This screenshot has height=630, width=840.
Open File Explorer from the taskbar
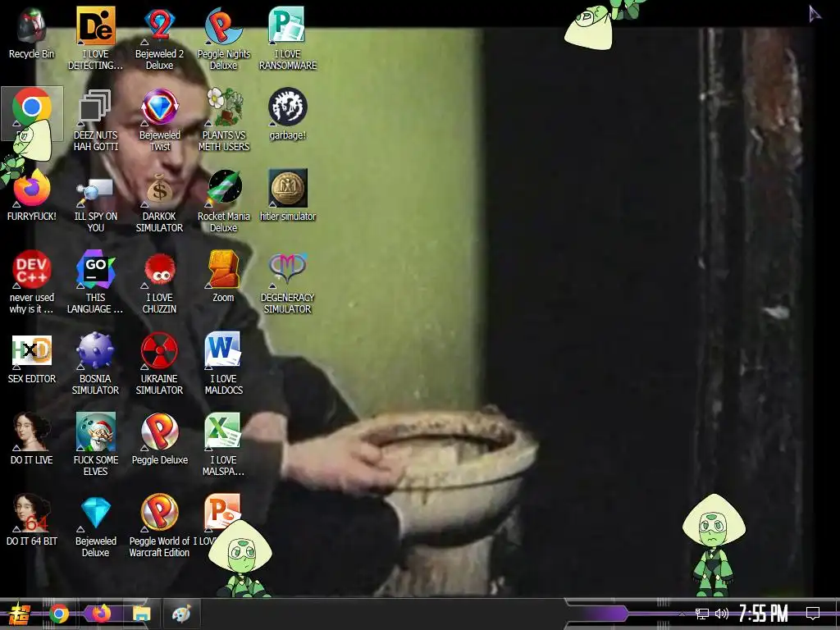coord(141,614)
